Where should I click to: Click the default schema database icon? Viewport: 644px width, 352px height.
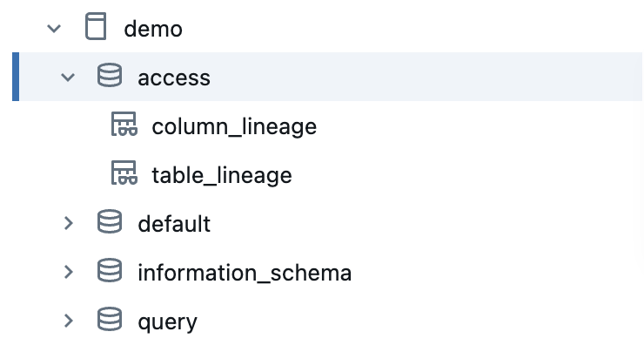click(110, 224)
